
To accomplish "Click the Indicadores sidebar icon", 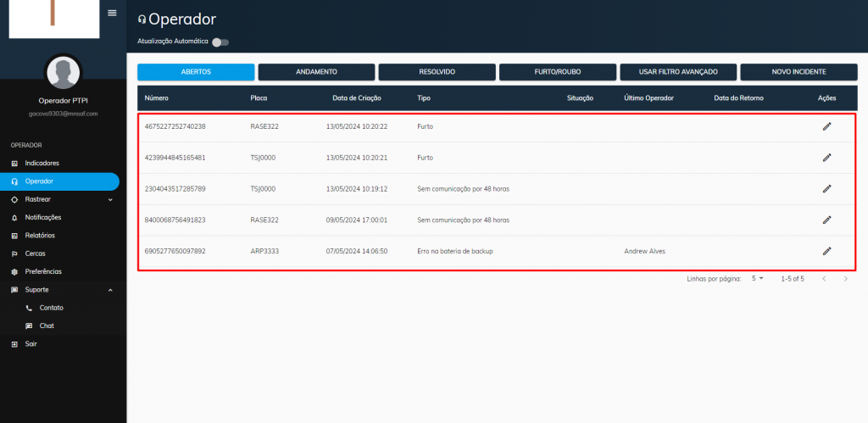I will [14, 164].
